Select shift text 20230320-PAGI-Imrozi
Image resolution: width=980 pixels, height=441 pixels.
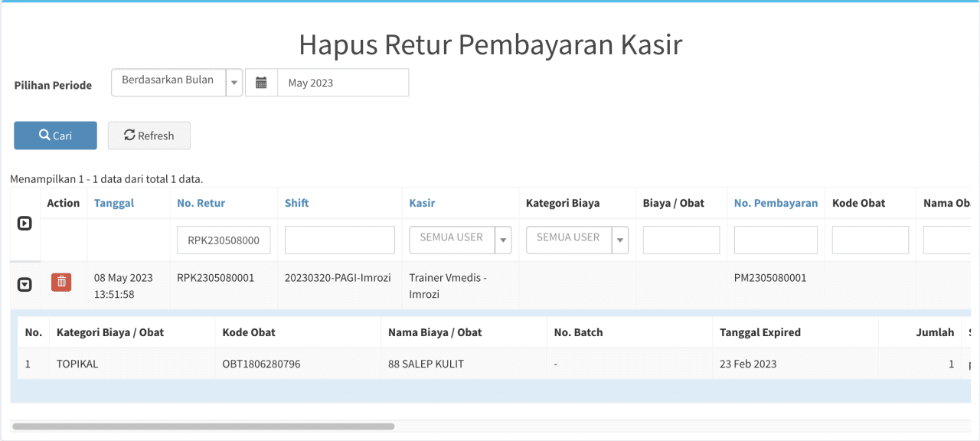pyautogui.click(x=338, y=278)
